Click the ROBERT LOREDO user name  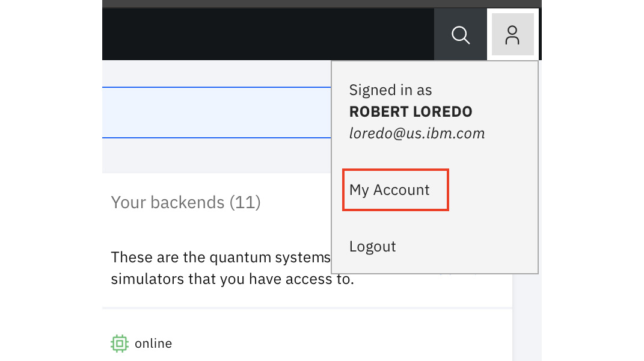pos(411,112)
